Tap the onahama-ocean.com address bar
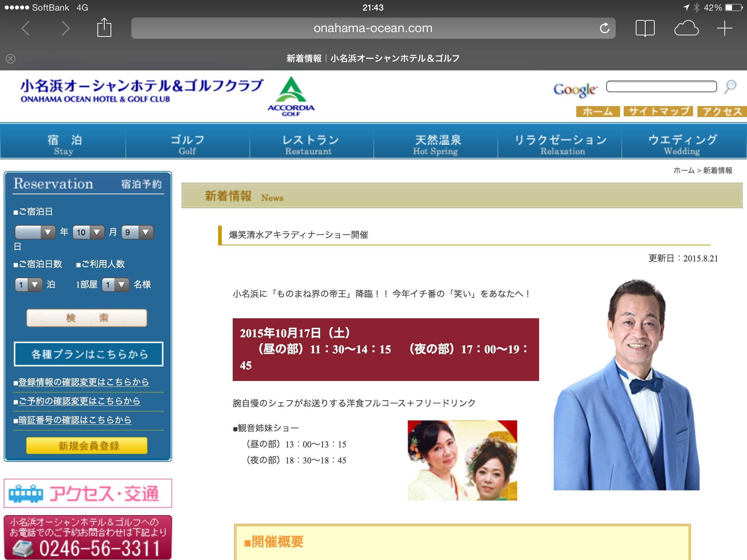Screen dimensions: 747x560 tap(373, 28)
